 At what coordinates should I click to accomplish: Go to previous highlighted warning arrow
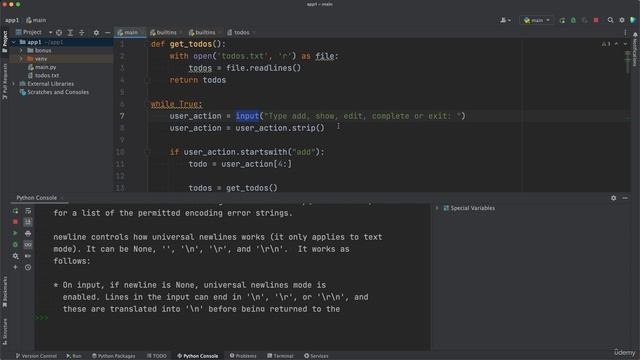point(616,44)
